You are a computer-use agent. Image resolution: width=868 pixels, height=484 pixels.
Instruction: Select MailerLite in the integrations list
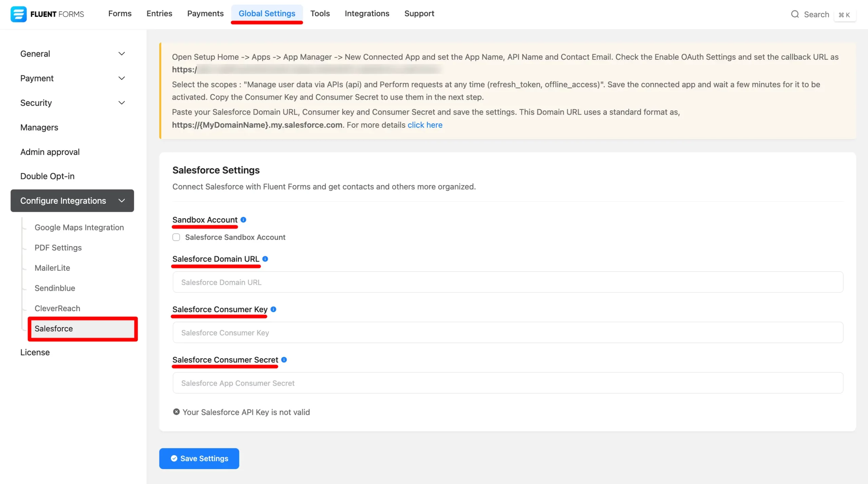point(52,268)
